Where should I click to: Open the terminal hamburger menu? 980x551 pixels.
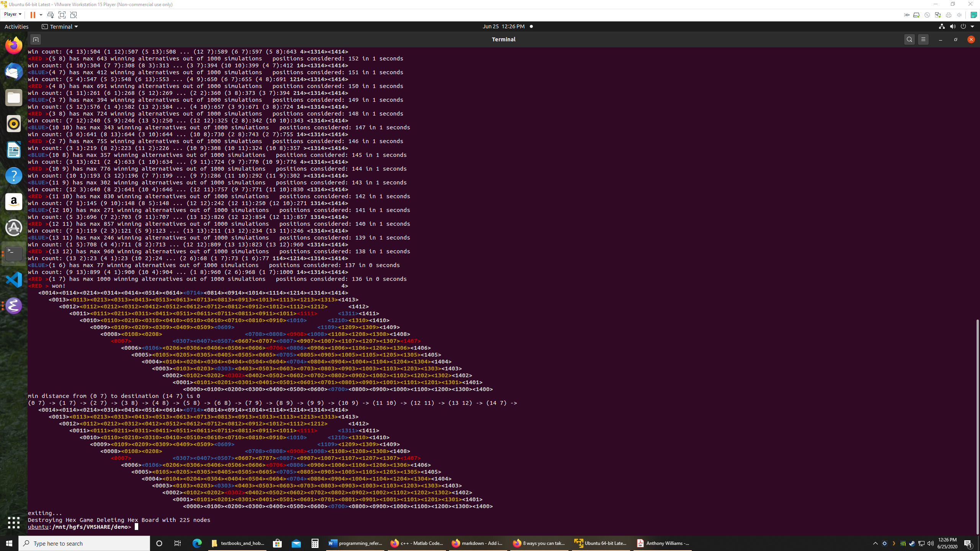(923, 39)
